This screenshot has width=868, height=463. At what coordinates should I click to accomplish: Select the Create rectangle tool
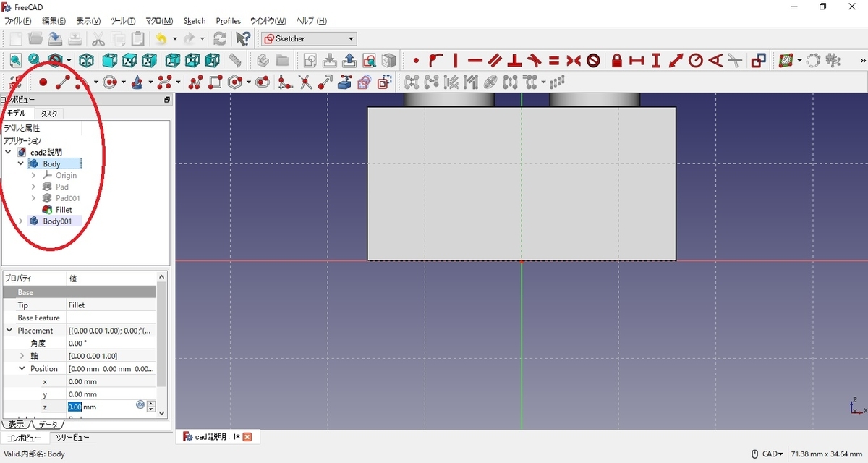tap(215, 82)
